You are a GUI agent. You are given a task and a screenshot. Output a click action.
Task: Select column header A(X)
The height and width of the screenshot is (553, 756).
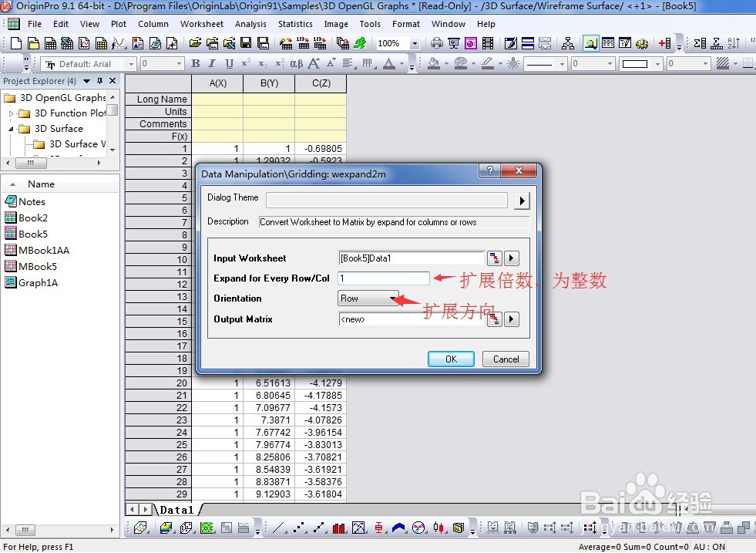tap(217, 83)
